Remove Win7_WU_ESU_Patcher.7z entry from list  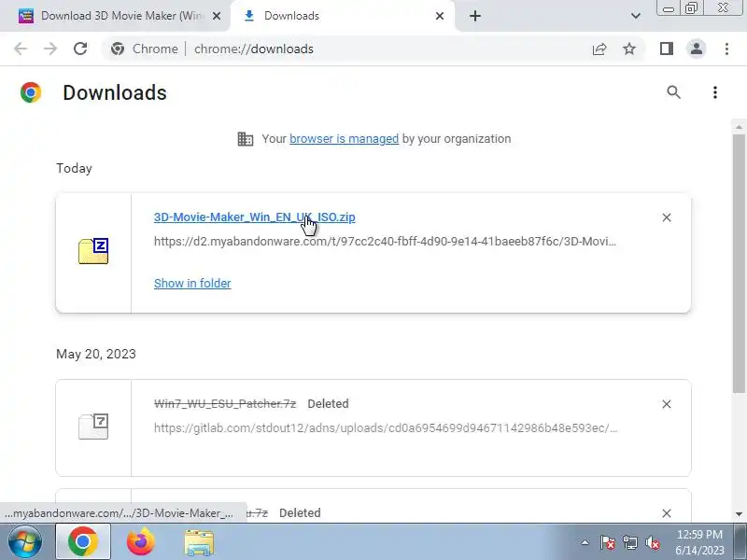click(x=667, y=404)
